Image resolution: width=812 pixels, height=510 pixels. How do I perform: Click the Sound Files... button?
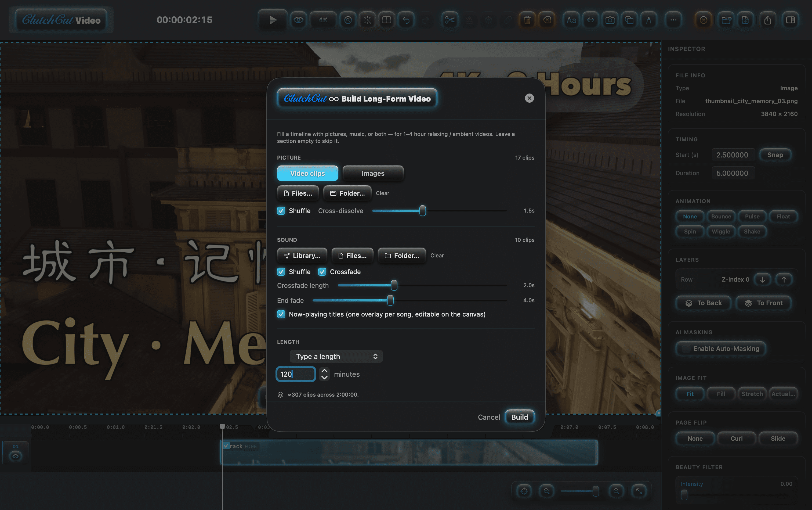tap(352, 256)
